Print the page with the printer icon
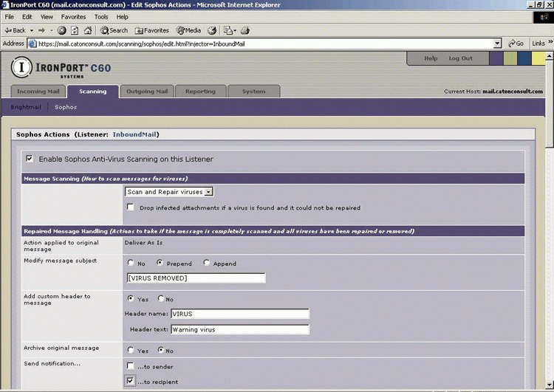 (245, 30)
